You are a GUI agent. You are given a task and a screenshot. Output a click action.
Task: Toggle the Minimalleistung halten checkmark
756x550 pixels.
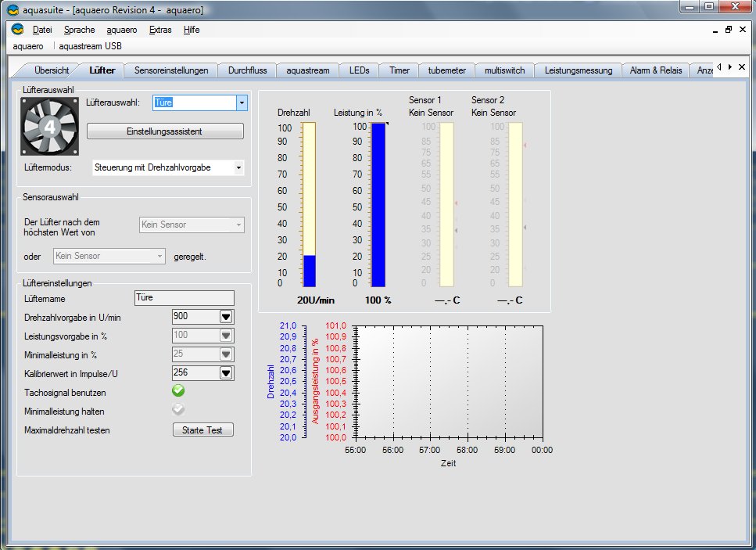point(178,409)
